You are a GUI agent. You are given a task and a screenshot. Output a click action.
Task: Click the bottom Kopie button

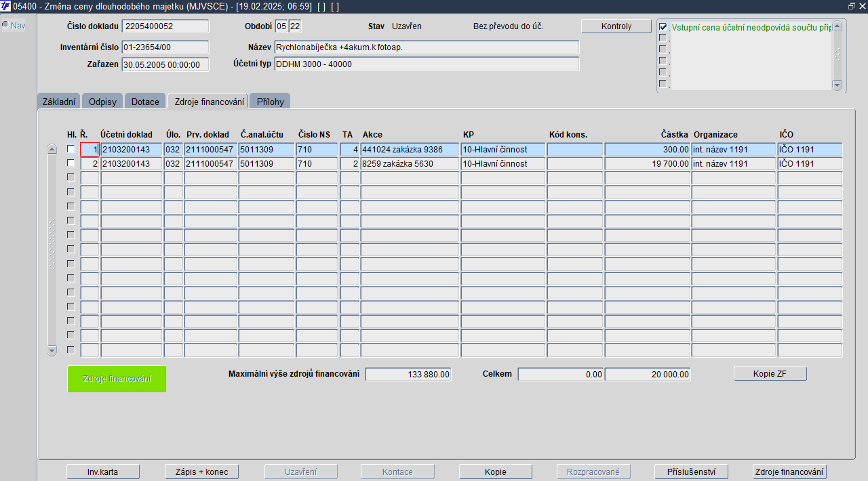tap(496, 472)
